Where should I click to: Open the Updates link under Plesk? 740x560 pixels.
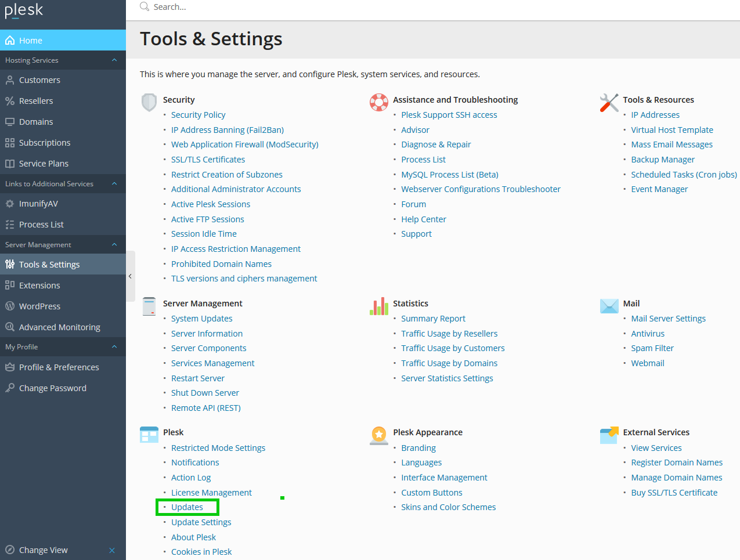pyautogui.click(x=187, y=507)
